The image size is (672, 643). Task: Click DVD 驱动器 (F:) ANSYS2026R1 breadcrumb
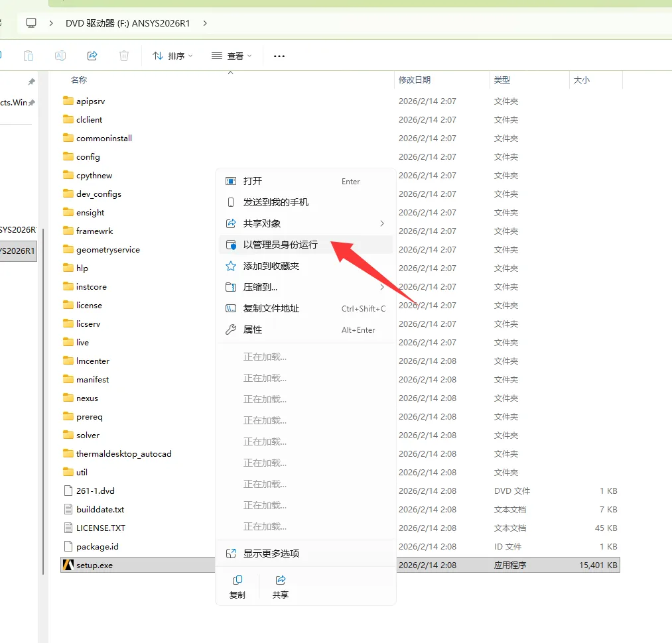coord(128,23)
